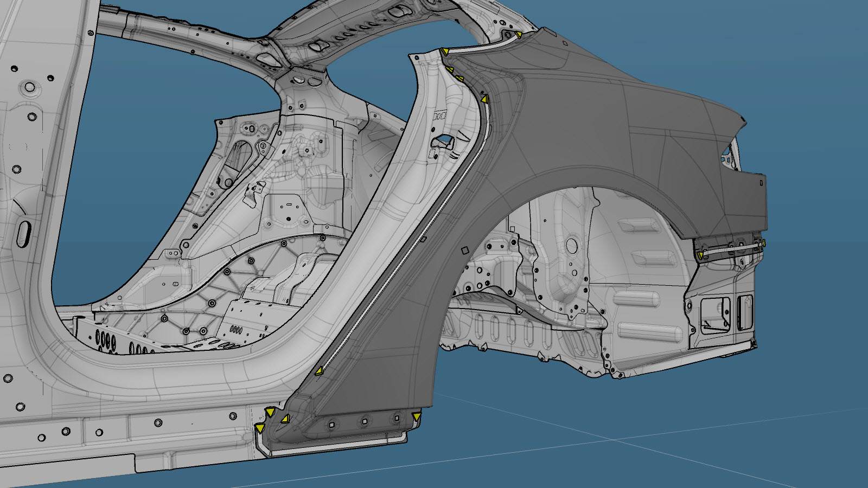868x488 pixels.
Task: Select the oval slot on the B-pillar
Action: click(x=24, y=234)
